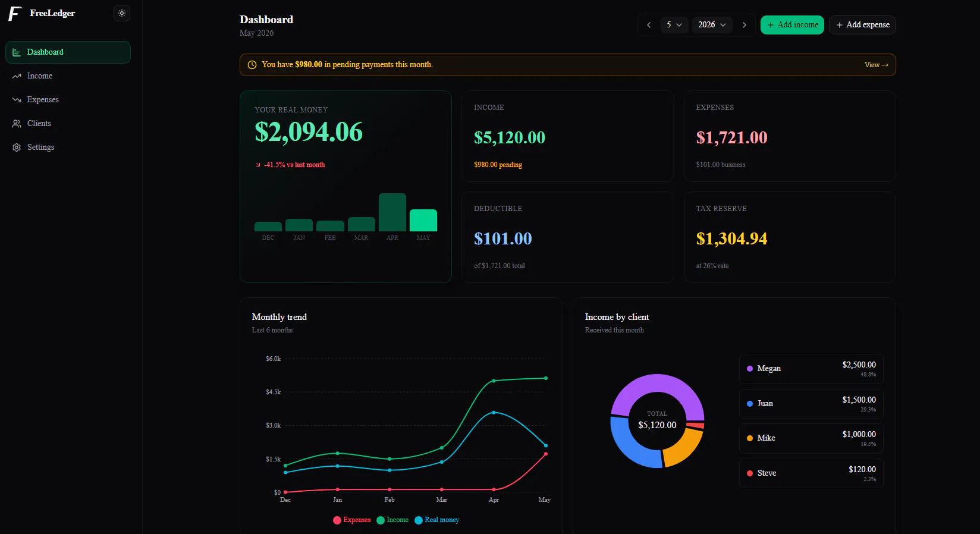Click the Add expense button
The width and height of the screenshot is (980, 534).
[x=862, y=25]
